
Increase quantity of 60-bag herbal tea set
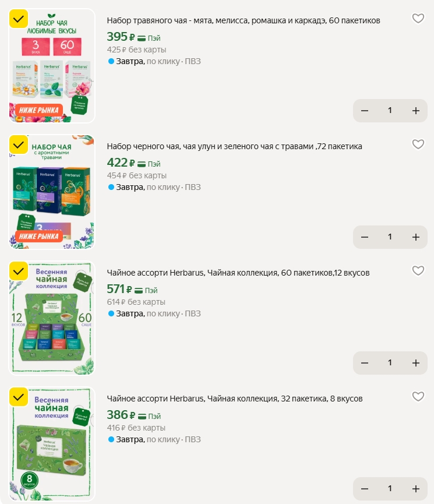tap(415, 111)
